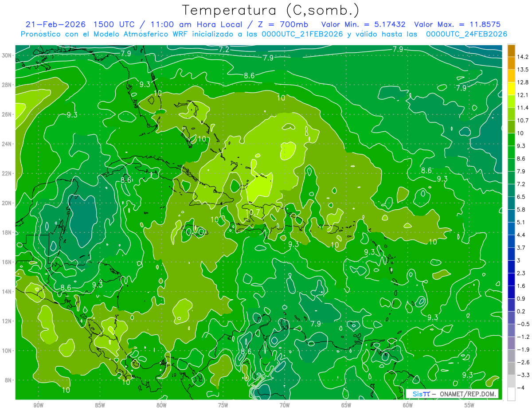Click the "Sis" logo text in the credit box
The height and width of the screenshot is (411, 532).
tap(418, 394)
